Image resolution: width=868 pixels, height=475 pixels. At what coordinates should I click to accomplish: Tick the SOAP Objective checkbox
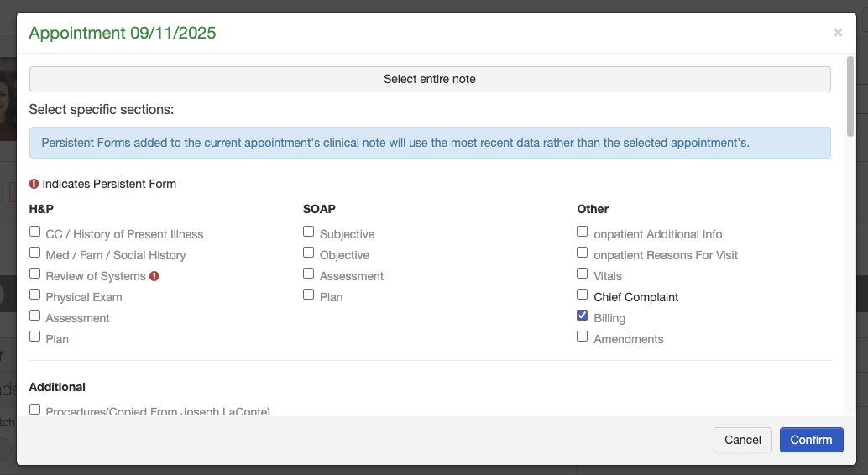tap(309, 253)
